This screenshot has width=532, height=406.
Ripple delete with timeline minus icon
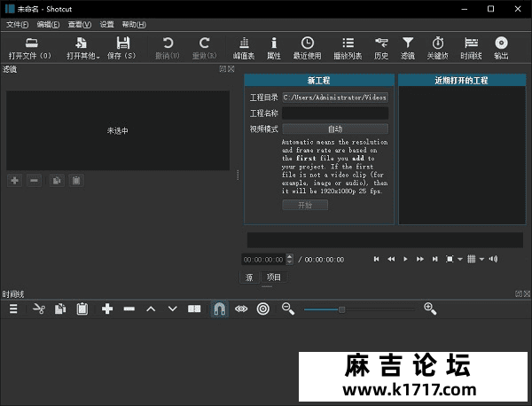129,309
